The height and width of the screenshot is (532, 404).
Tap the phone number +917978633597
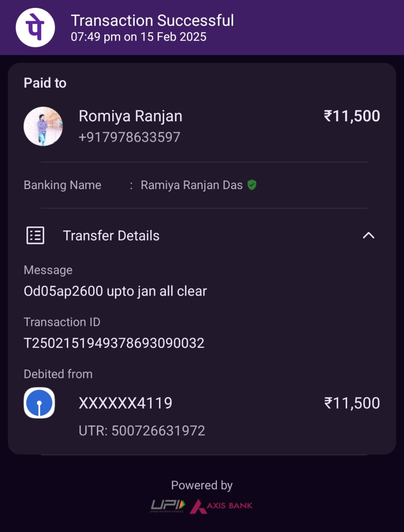tap(129, 137)
